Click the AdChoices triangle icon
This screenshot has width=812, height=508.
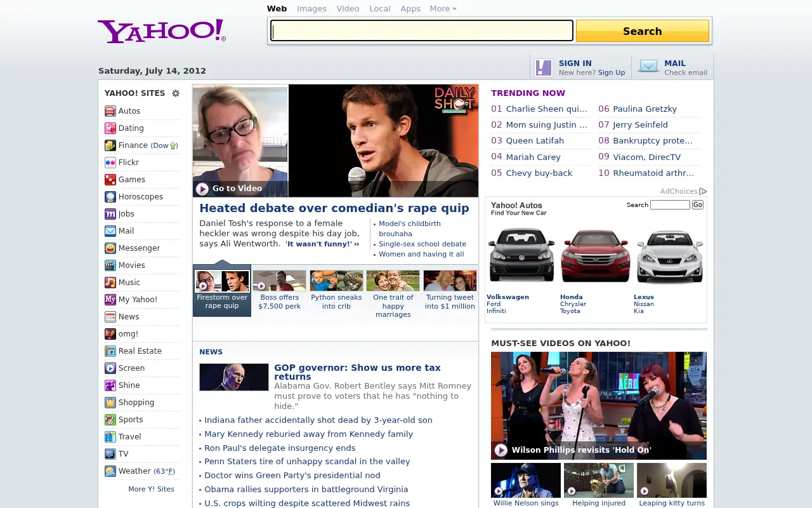704,191
